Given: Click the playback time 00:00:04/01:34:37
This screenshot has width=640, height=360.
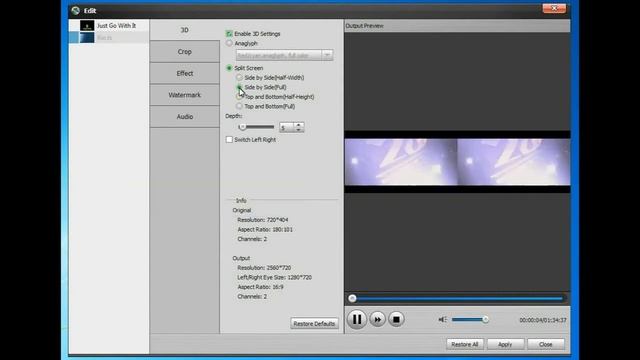Looking at the screenshot, I should pos(542,320).
